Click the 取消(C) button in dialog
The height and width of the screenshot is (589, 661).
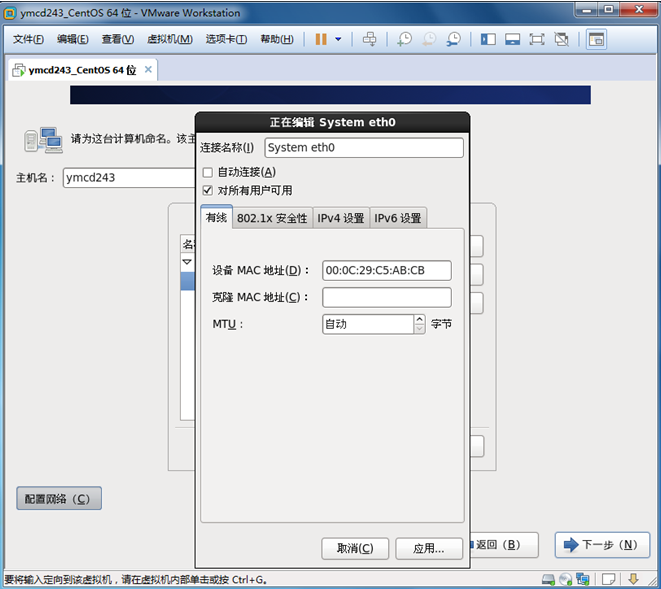[x=355, y=549]
